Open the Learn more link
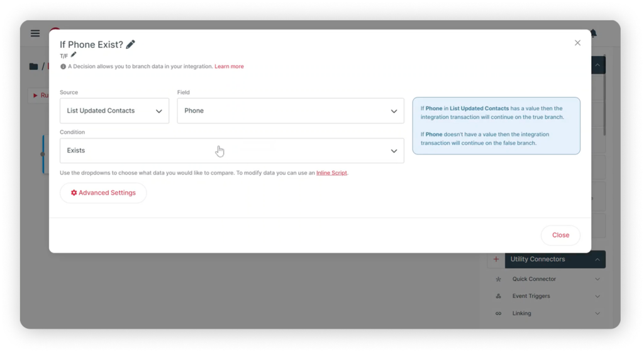The height and width of the screenshot is (352, 644). [229, 67]
